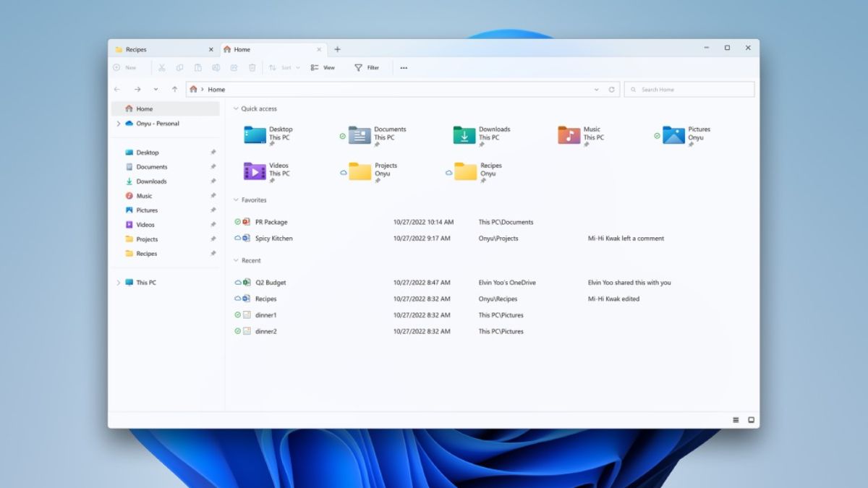Click inside the Search Home box
868x488 pixels.
coord(687,89)
